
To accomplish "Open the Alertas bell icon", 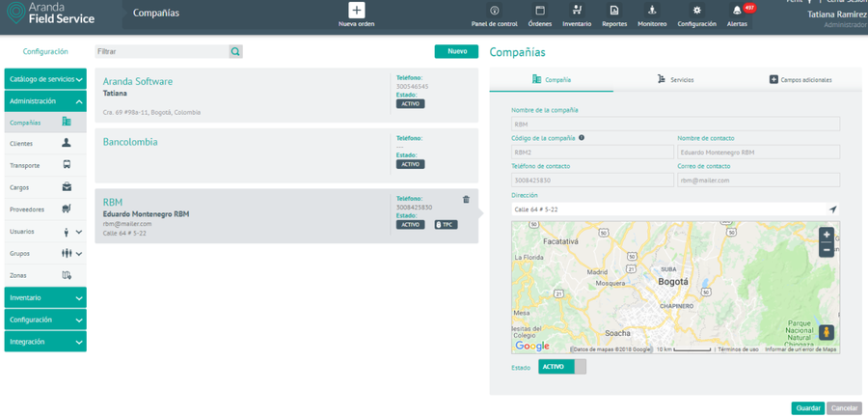I will [x=737, y=11].
